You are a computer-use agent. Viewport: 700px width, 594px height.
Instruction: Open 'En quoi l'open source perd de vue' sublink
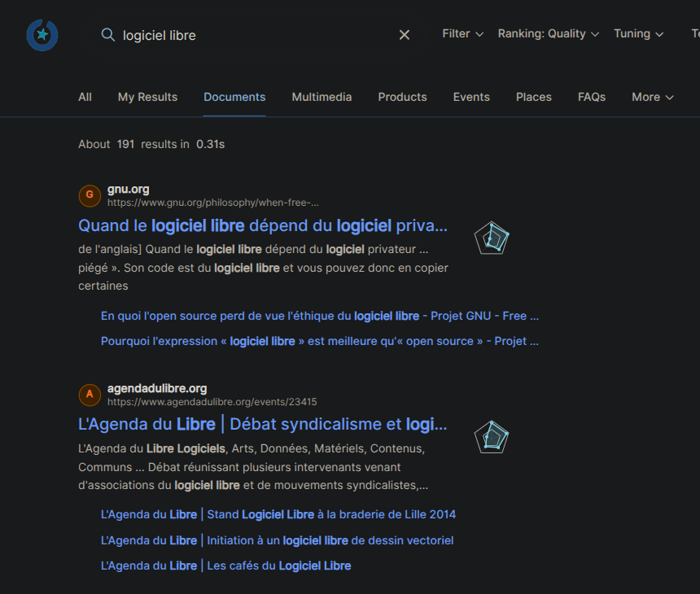click(x=320, y=316)
